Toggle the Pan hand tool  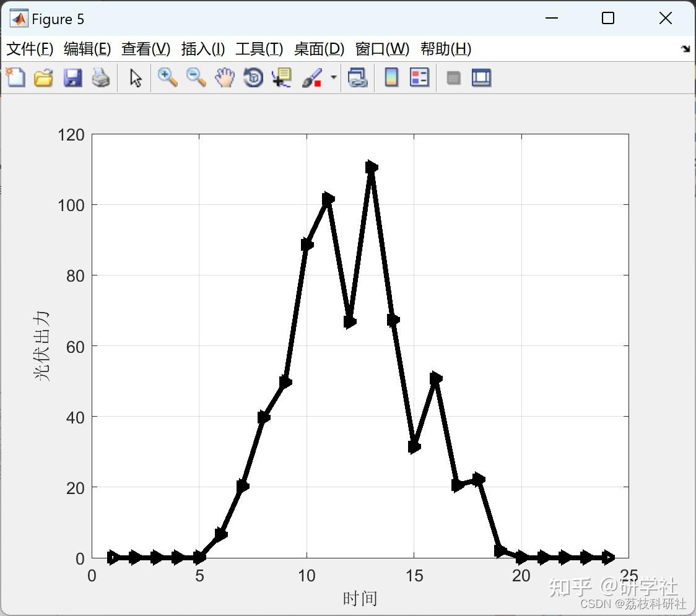(224, 77)
